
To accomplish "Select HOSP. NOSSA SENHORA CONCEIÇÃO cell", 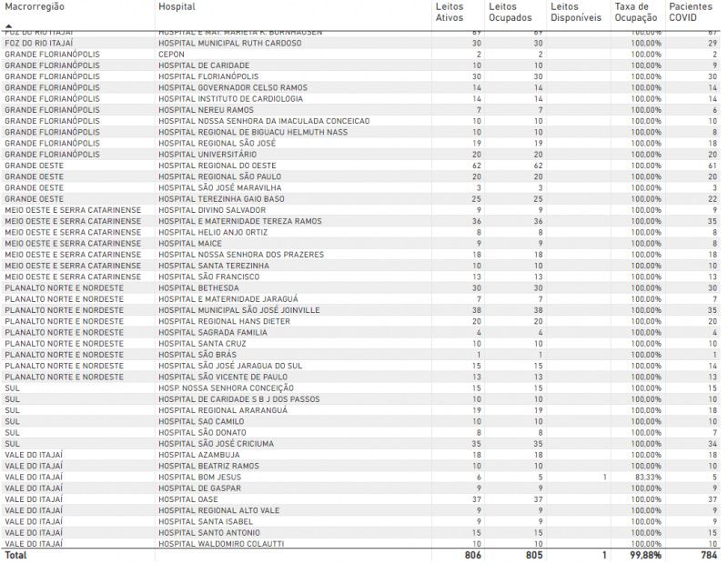I will (226, 388).
